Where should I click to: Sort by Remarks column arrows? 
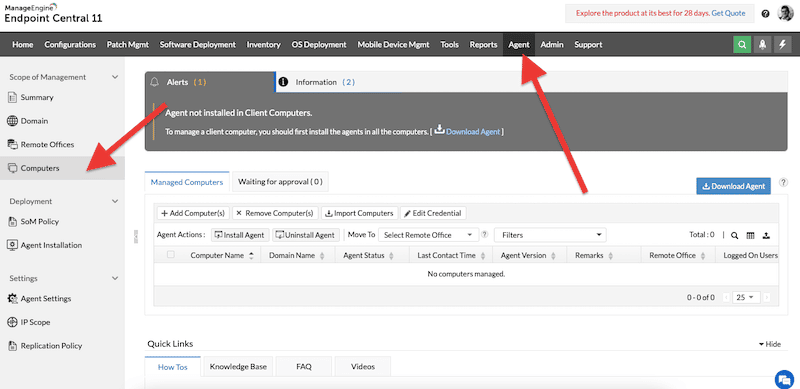[610, 255]
